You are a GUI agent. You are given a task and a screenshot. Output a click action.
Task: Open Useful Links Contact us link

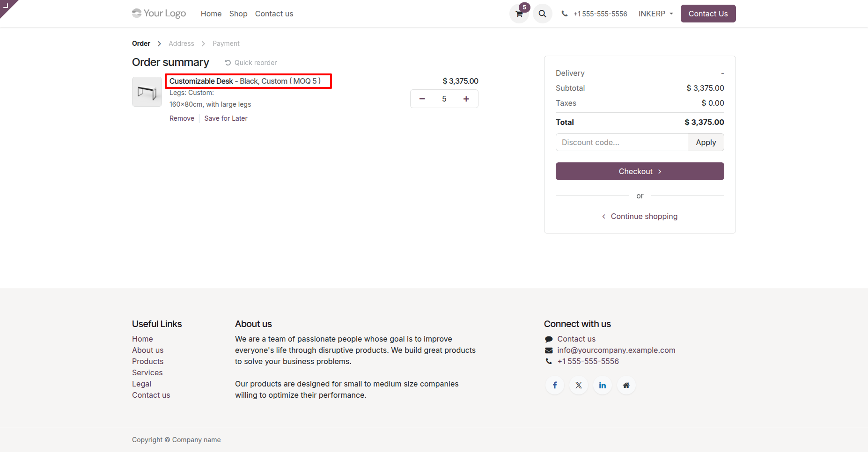tap(151, 395)
